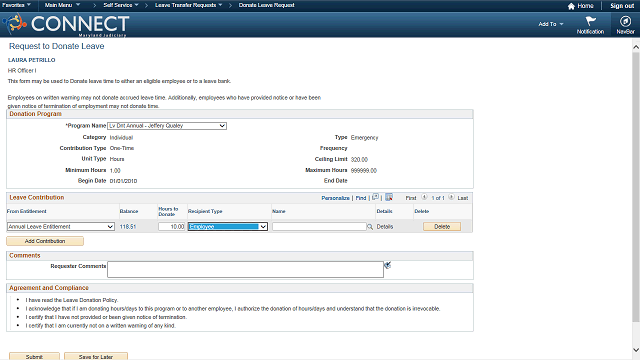Click the Last link in grid navigation
This screenshot has width=640, height=360.
pos(462,198)
